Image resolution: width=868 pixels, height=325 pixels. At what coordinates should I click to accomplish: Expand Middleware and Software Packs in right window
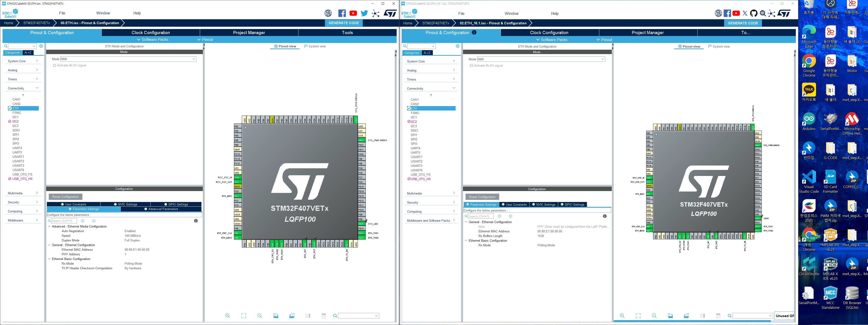pyautogui.click(x=431, y=221)
